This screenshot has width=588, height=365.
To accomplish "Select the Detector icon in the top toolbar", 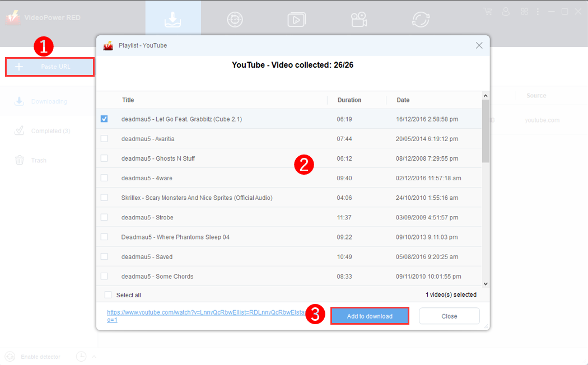I will pos(235,19).
